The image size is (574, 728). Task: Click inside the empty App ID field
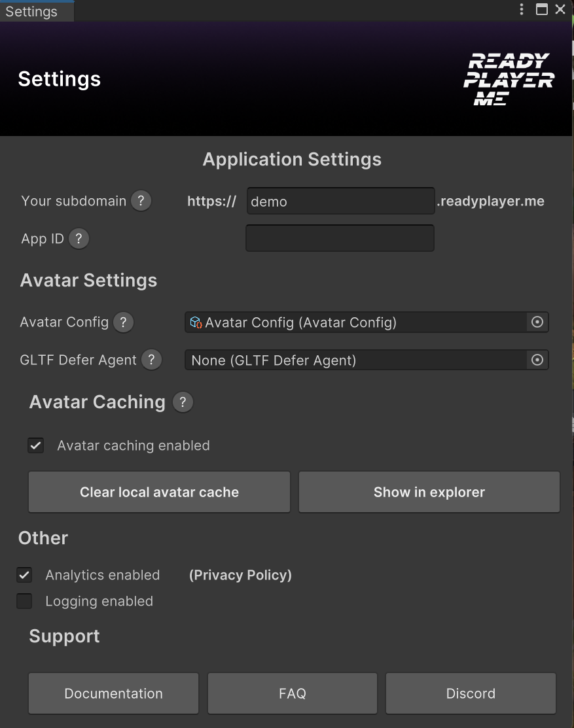point(340,238)
